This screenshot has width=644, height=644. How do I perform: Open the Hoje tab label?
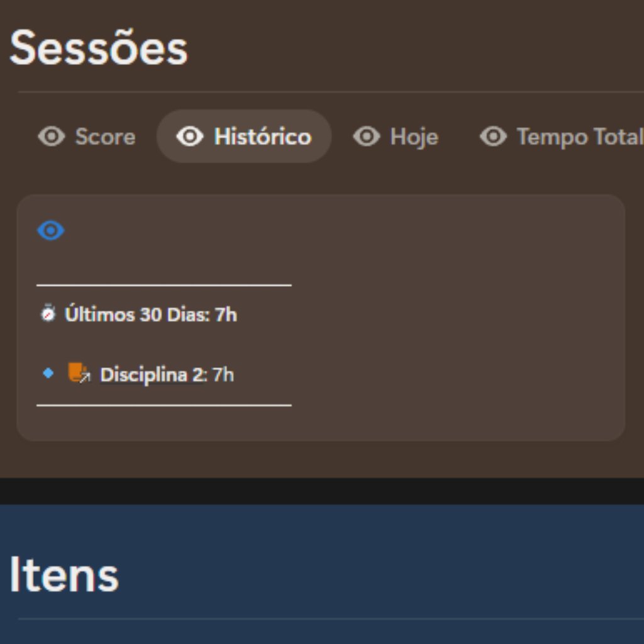click(x=414, y=136)
